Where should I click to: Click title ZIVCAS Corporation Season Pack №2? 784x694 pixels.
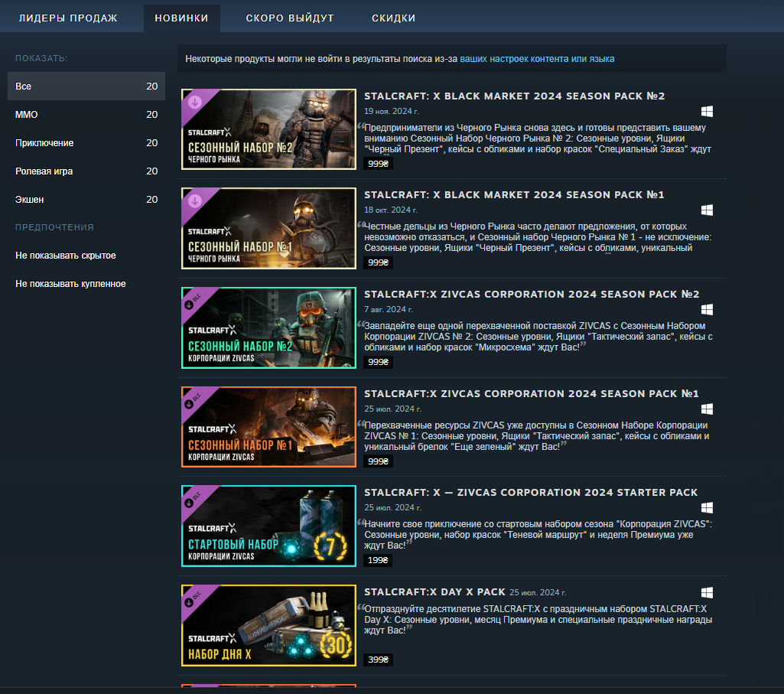coord(532,295)
